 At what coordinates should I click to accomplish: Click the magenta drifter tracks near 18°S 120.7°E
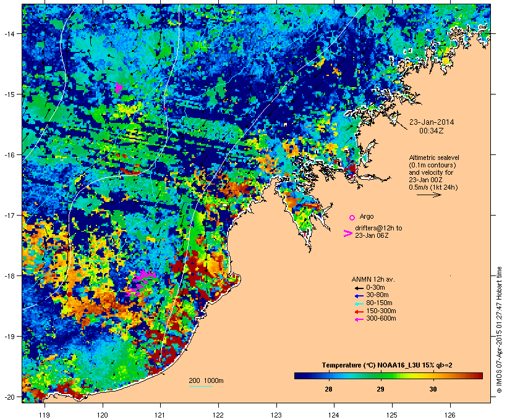(x=141, y=283)
